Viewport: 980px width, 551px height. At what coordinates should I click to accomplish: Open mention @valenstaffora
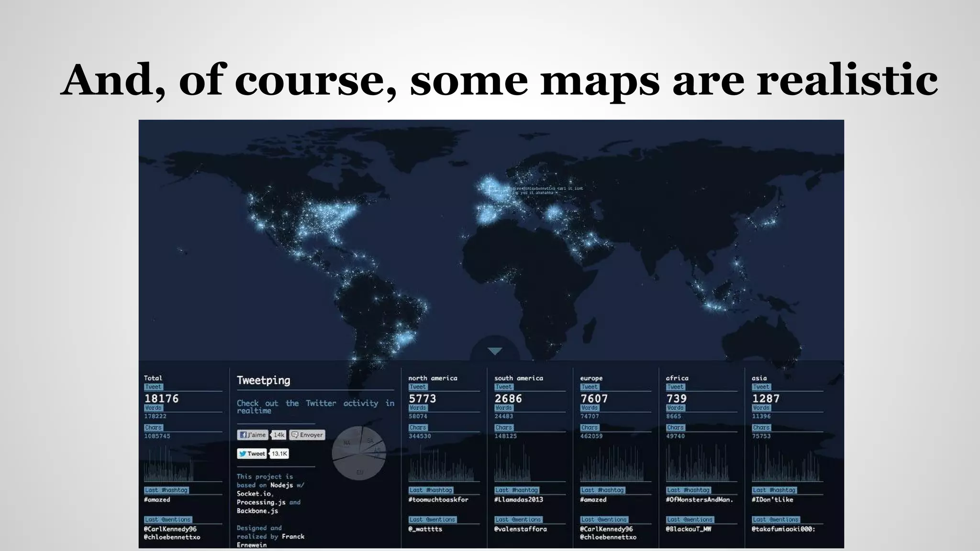520,529
